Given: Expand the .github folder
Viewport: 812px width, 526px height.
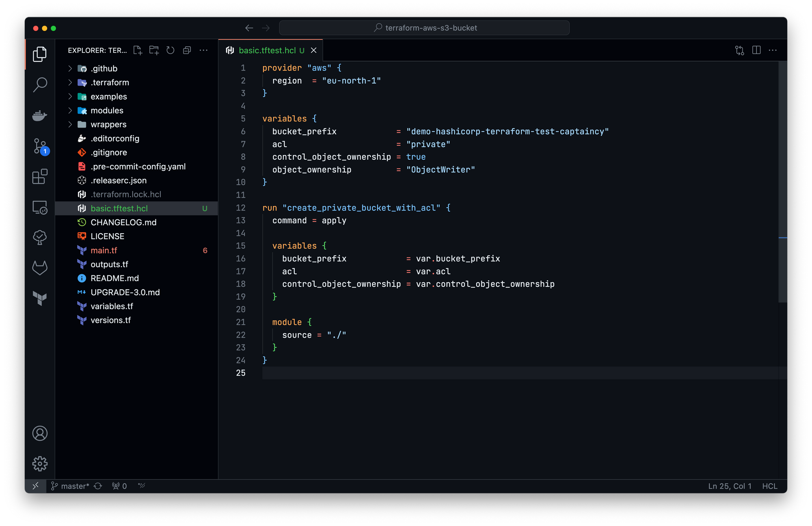Looking at the screenshot, I should 104,69.
